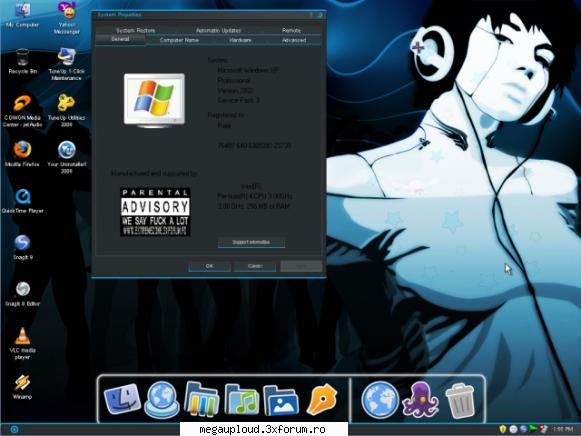Screen dimensions: 581x436
Task: Open the globe on stand dock icon
Action: 162,400
